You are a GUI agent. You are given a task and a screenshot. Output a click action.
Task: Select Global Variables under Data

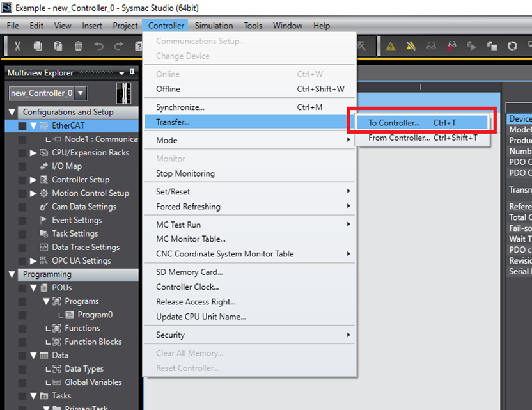pos(93,382)
